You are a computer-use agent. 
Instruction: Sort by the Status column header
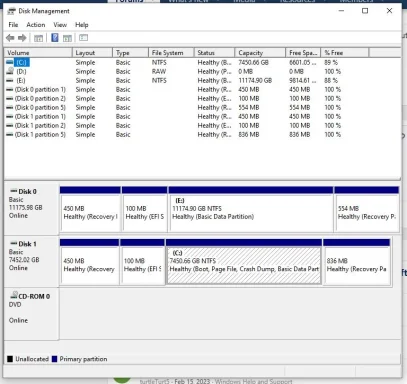214,53
